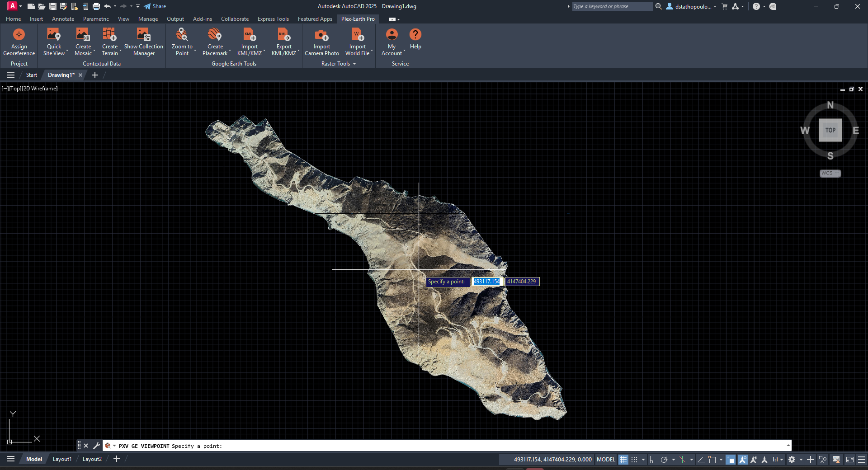Toggle Ortho mode in status bar
The image size is (868, 470).
pos(653,460)
